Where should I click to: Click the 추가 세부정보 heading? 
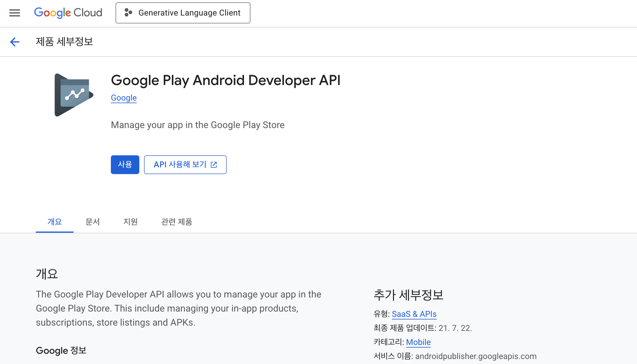pyautogui.click(x=409, y=295)
